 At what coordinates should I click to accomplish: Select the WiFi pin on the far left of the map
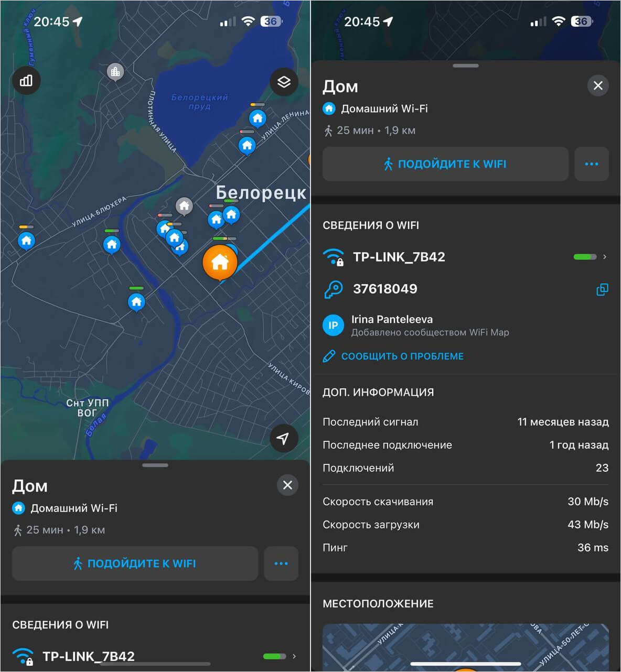click(x=26, y=240)
